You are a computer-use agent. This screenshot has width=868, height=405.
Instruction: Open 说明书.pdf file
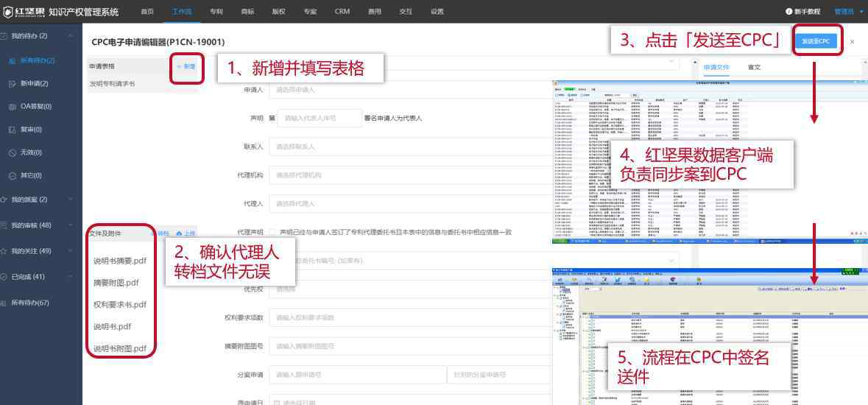pos(113,327)
